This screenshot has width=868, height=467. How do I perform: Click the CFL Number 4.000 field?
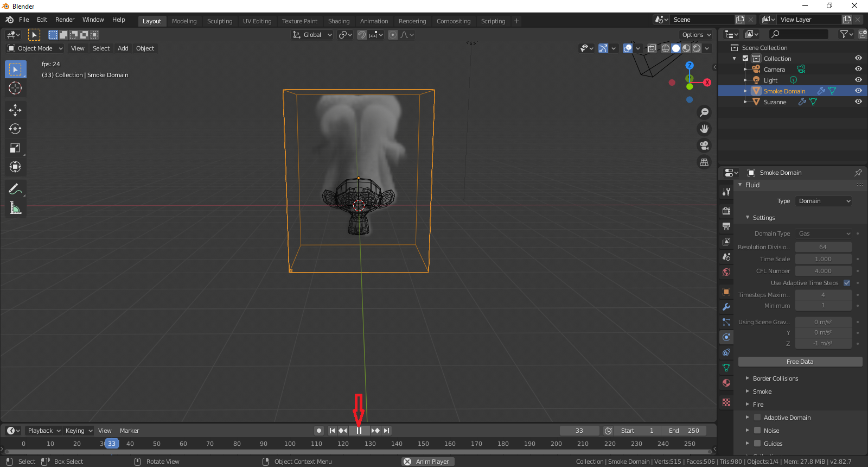(x=824, y=271)
